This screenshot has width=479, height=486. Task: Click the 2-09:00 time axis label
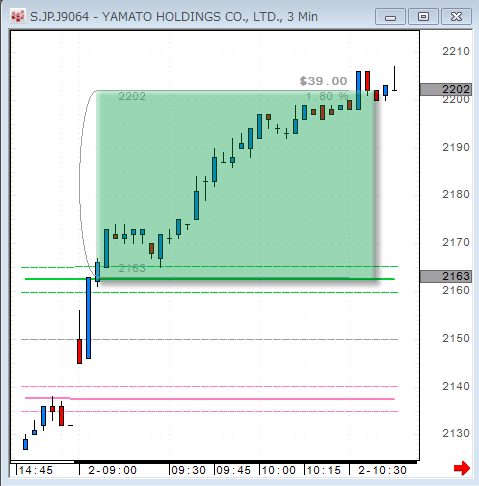coord(112,470)
